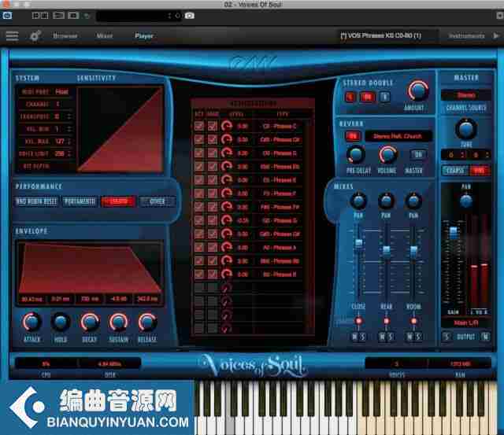The height and width of the screenshot is (435, 504).
Task: Toggle the Reverb On button
Action: (x=353, y=136)
